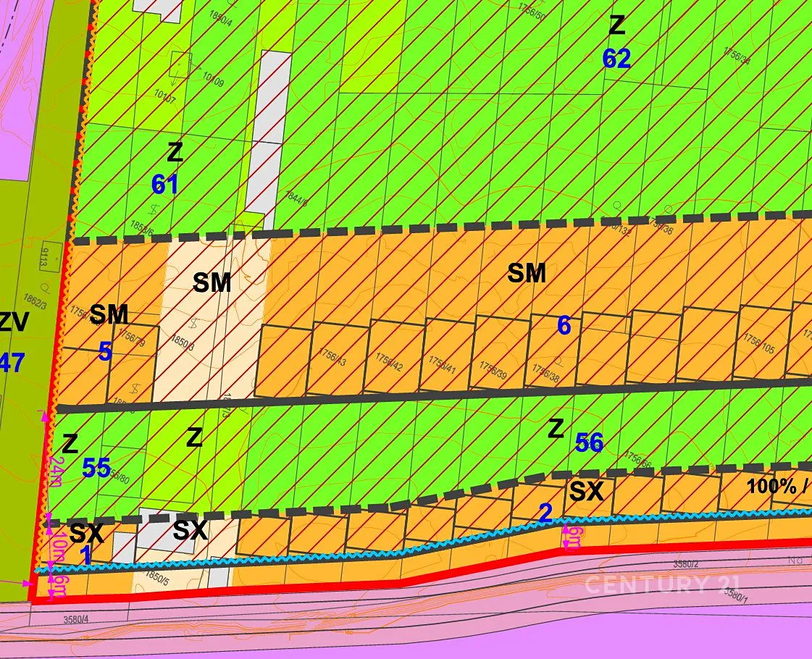Click parcel label 1756/41
The width and height of the screenshot is (812, 659).
pyautogui.click(x=442, y=366)
